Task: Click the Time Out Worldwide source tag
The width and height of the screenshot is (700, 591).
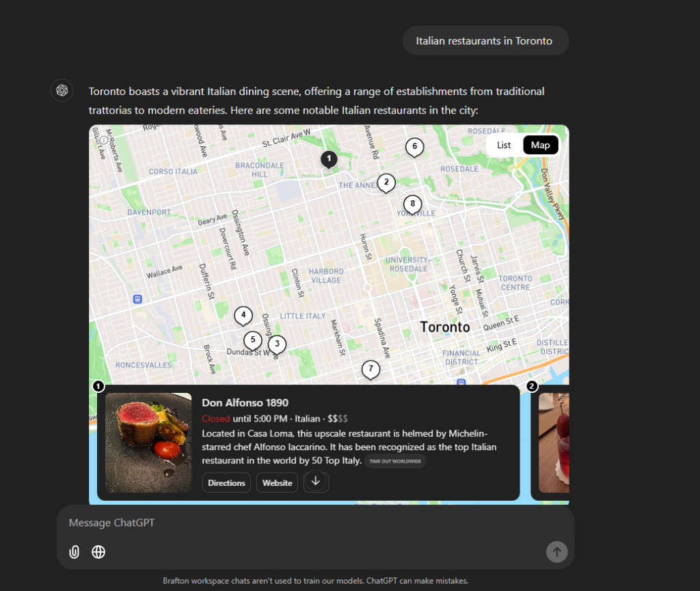Action: click(x=395, y=461)
